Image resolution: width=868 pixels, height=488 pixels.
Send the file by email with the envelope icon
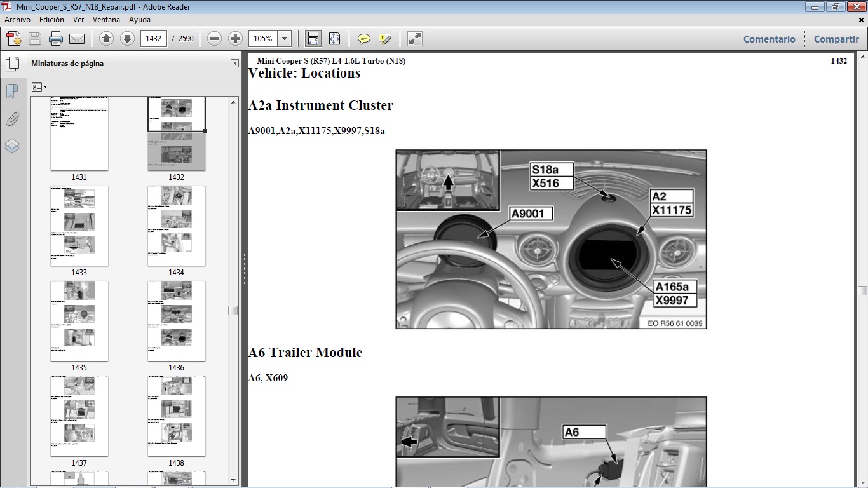tap(77, 39)
